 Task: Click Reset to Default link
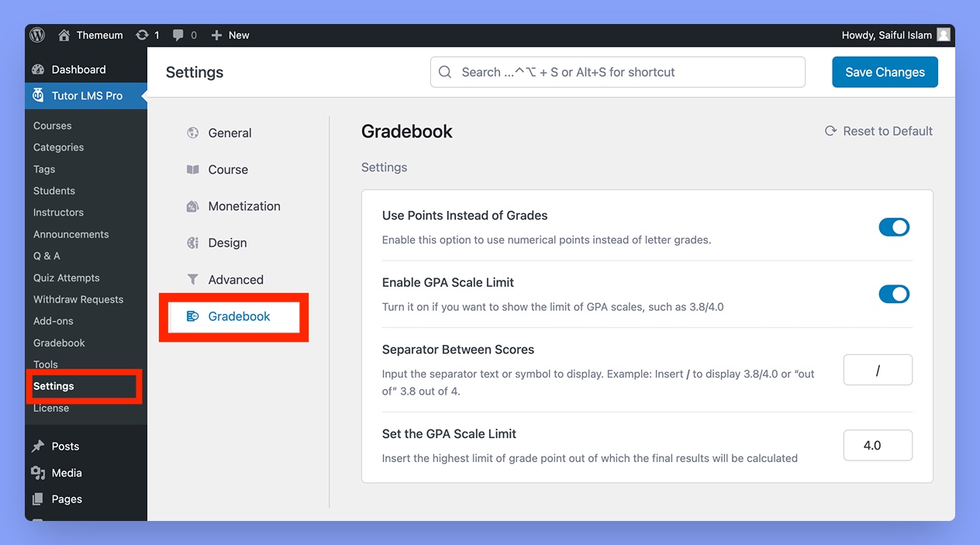coord(878,131)
